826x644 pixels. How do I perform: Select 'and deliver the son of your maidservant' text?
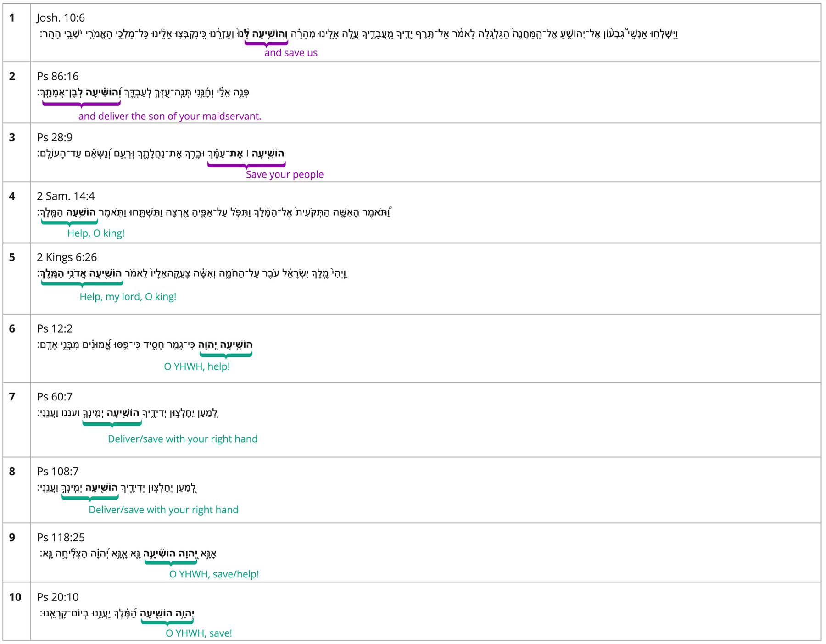tap(169, 116)
